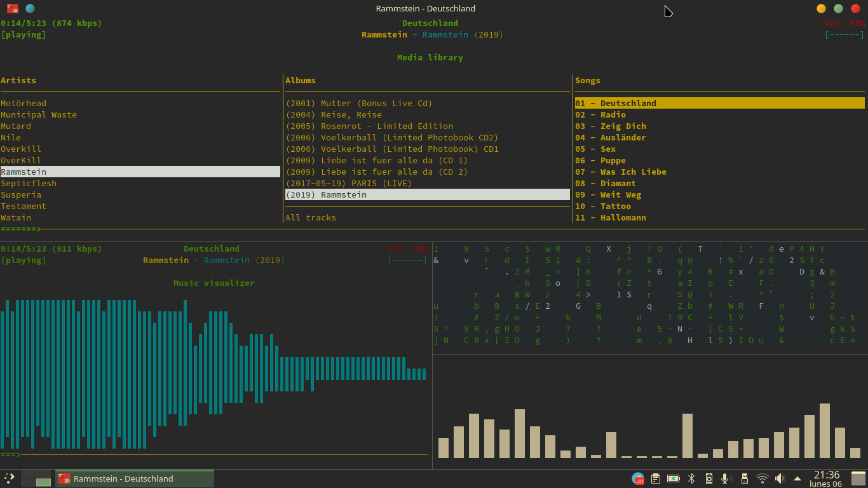Select song 03 - Zeig Dich
Viewport: 868px width, 488px height.
[611, 126]
